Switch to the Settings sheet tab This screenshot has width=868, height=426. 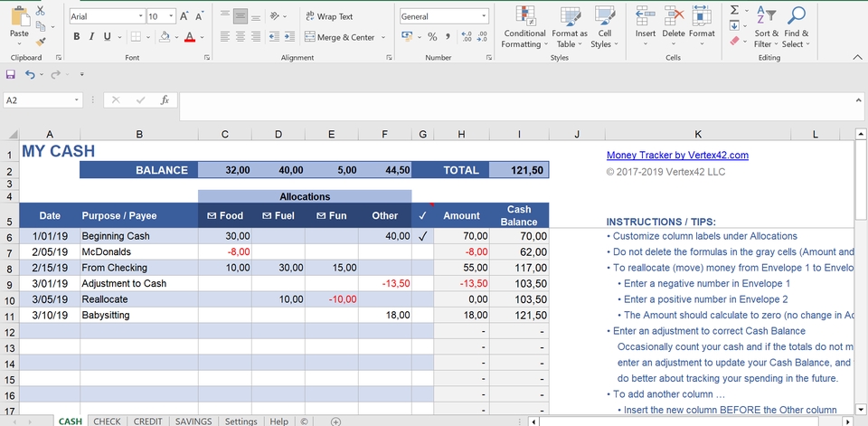[x=241, y=421]
